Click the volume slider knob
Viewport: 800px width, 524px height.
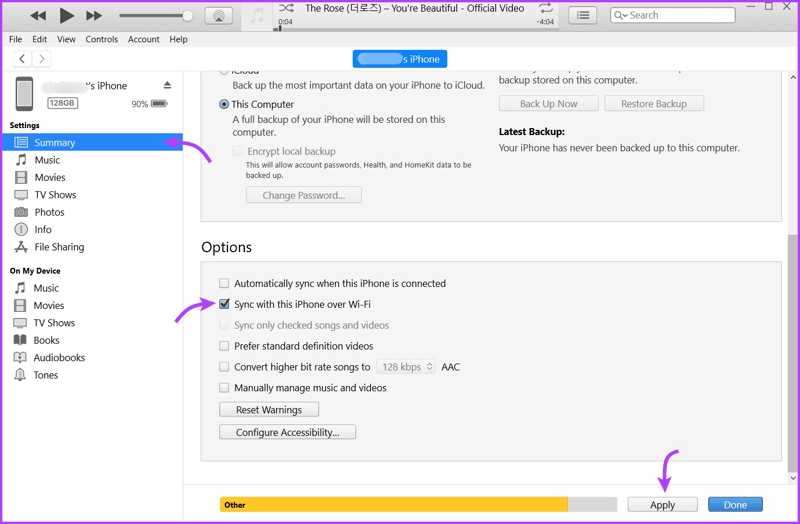point(187,15)
